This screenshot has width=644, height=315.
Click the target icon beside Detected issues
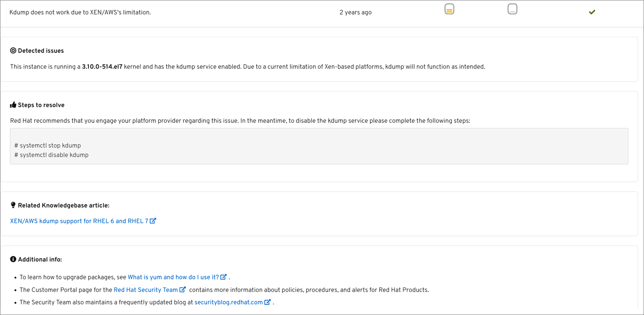(x=13, y=51)
